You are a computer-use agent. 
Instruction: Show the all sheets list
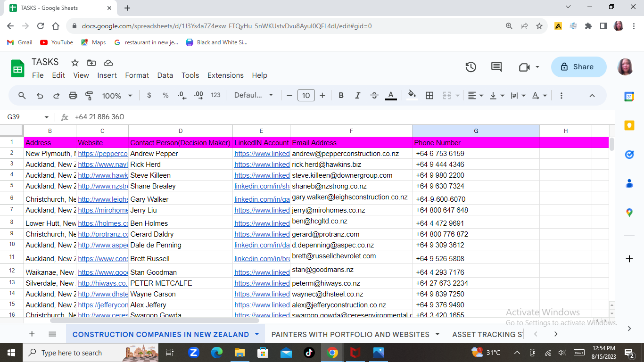pos(52,334)
